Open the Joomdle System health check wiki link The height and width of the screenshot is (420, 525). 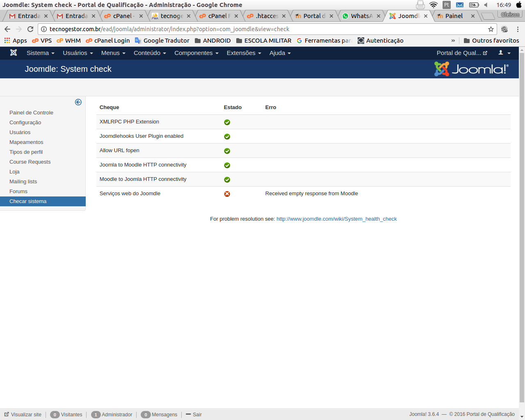click(336, 219)
